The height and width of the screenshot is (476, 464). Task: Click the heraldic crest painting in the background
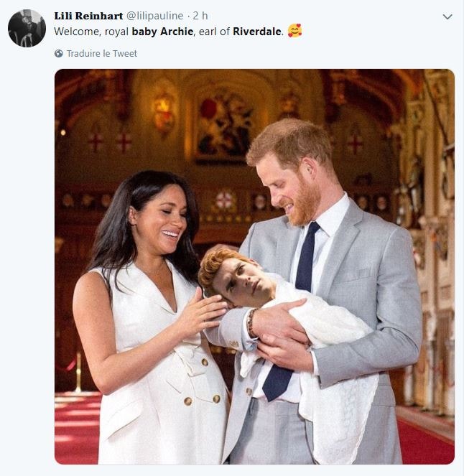(224, 124)
